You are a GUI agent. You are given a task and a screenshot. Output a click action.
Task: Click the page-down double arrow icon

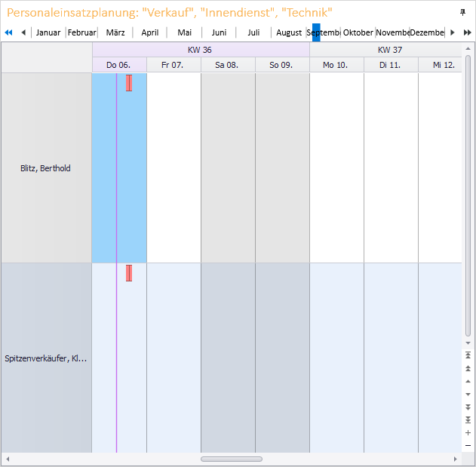coord(468,407)
